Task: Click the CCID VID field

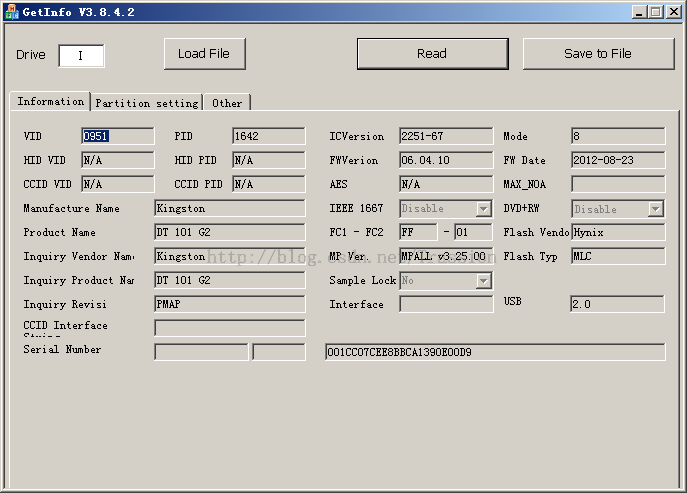Action: tap(118, 184)
